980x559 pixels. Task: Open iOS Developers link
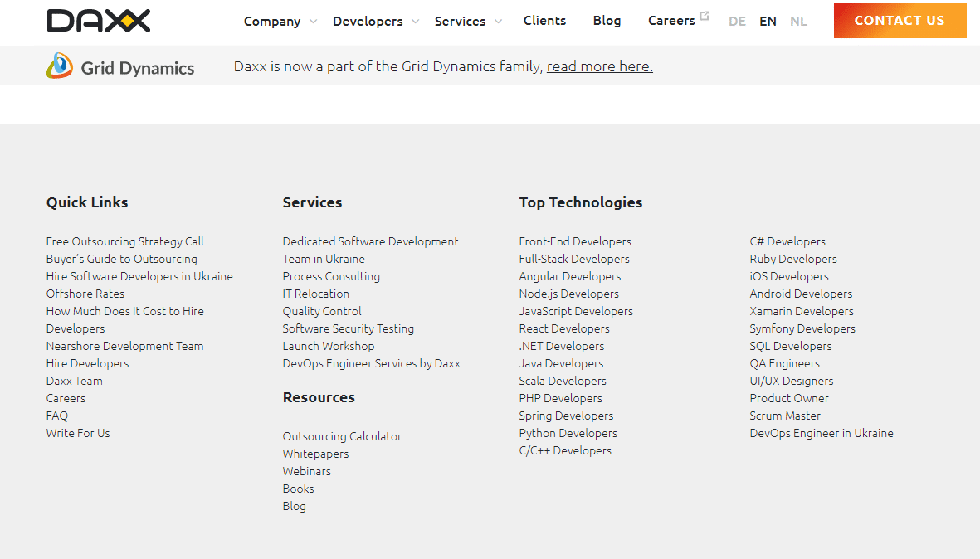click(789, 276)
